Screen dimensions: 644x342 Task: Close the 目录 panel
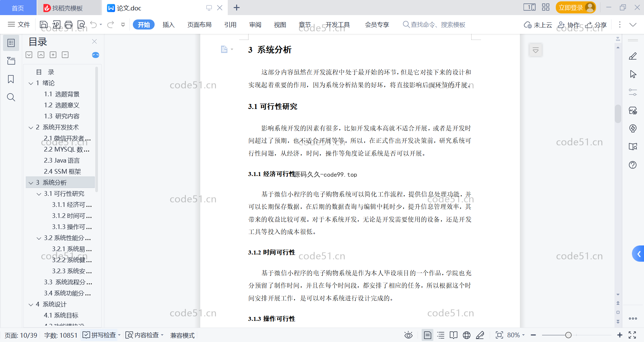pos(94,42)
